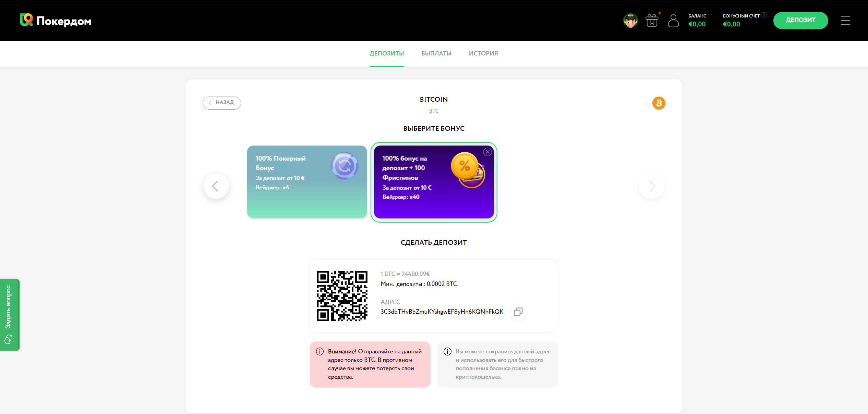Switch to the ДЕПОЗИТЫ tab
The width and height of the screenshot is (868, 414).
[387, 53]
